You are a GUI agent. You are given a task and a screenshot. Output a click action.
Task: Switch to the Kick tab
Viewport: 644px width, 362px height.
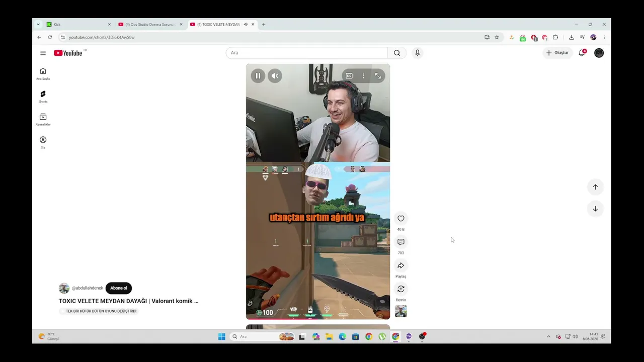coord(78,24)
